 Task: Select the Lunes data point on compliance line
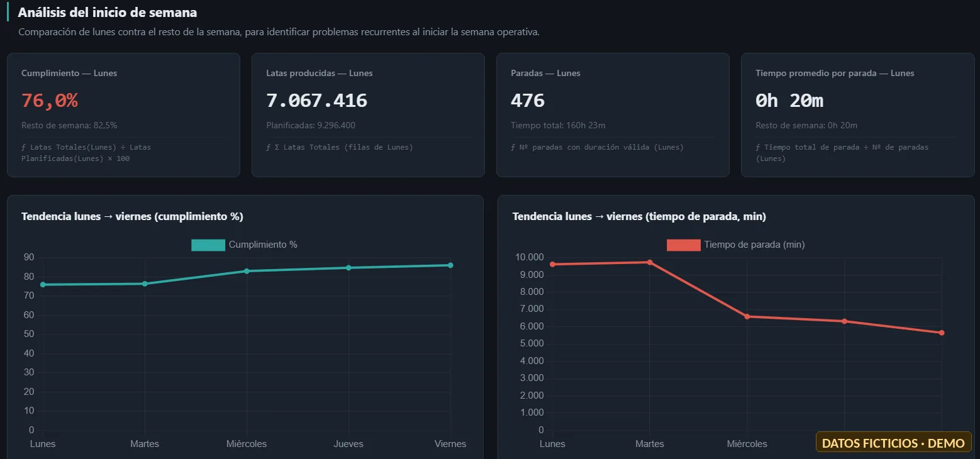pyautogui.click(x=43, y=285)
